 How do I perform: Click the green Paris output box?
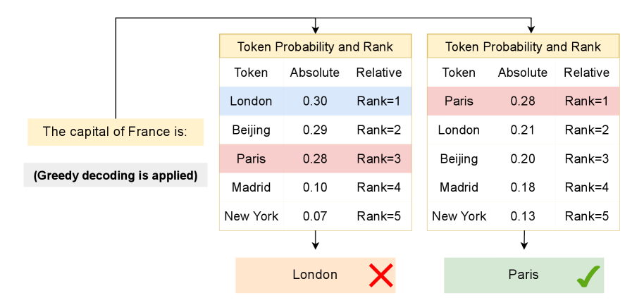point(524,275)
